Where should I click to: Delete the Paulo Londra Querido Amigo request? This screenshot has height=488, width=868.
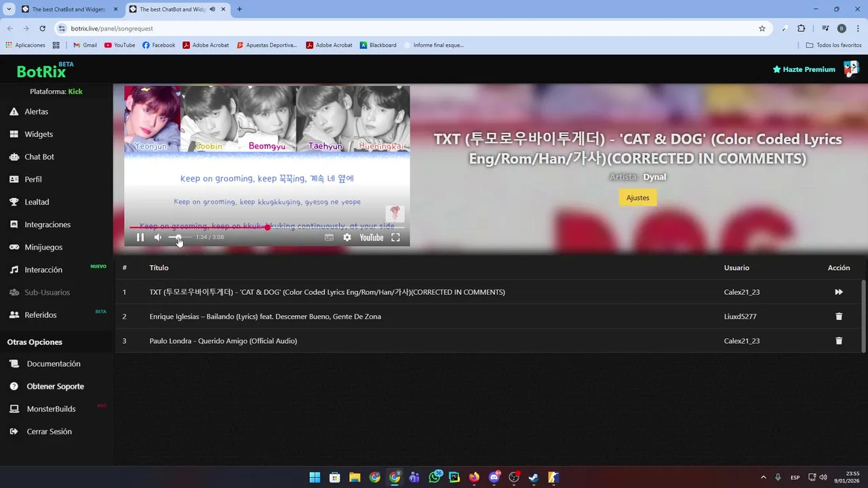[839, 341]
